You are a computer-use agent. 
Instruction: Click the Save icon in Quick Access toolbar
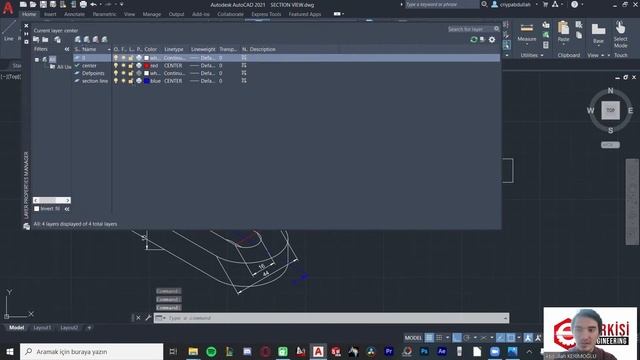43,4
